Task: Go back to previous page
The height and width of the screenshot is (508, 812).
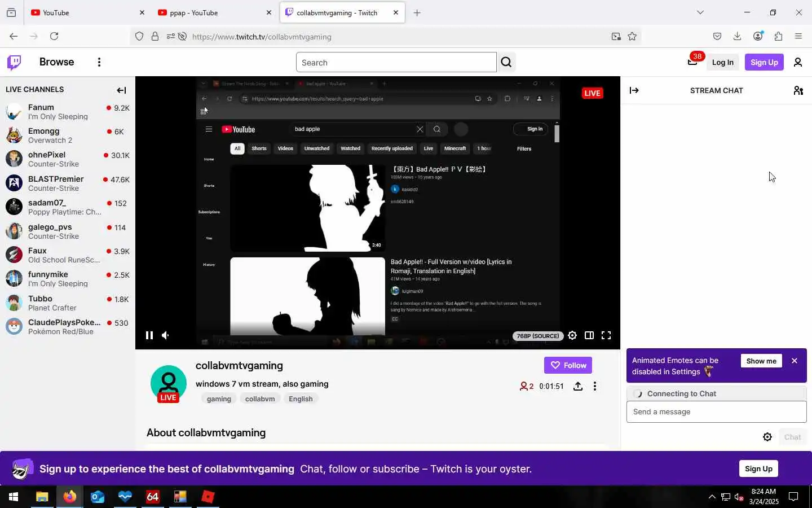Action: coord(14,36)
